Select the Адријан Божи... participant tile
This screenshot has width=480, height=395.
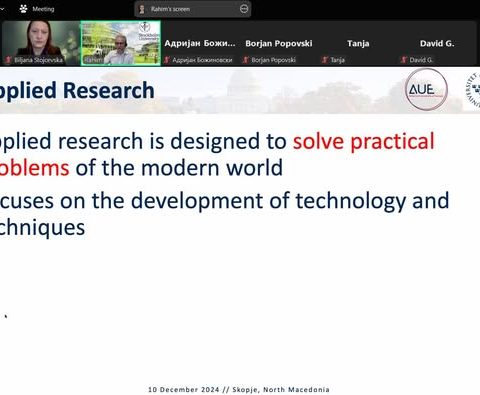pos(200,43)
